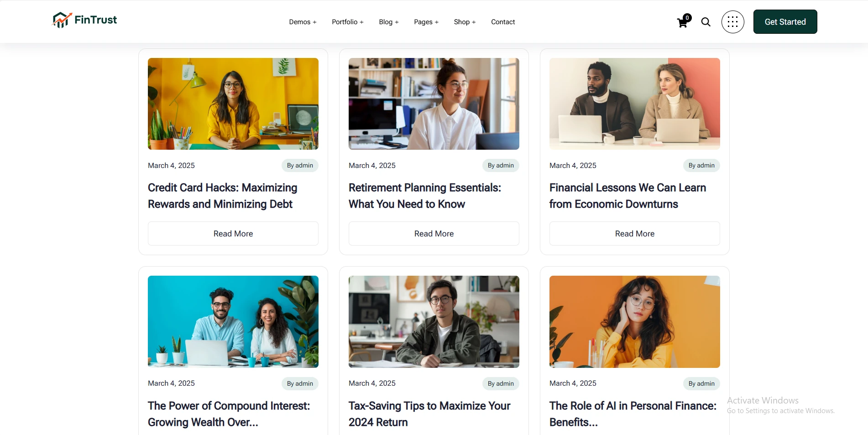Go to the Contact page
868x435 pixels.
tap(503, 22)
